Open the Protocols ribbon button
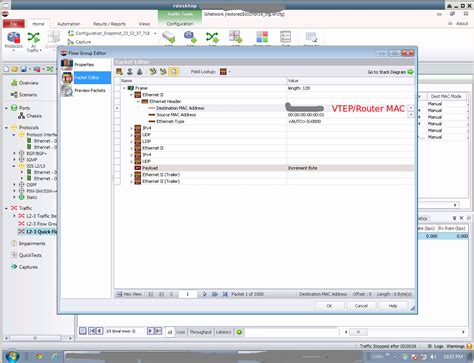This screenshot has width=474, height=363. tap(14, 41)
